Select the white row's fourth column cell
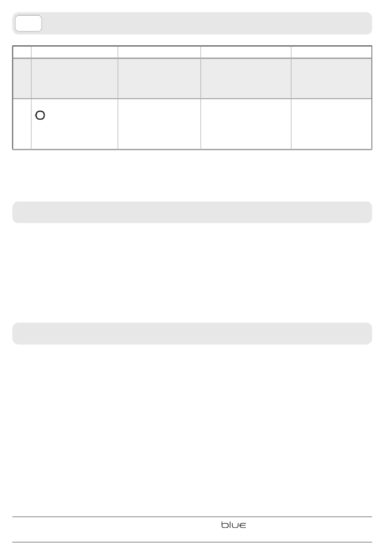Image resolution: width=392 pixels, height=560 pixels. (246, 124)
